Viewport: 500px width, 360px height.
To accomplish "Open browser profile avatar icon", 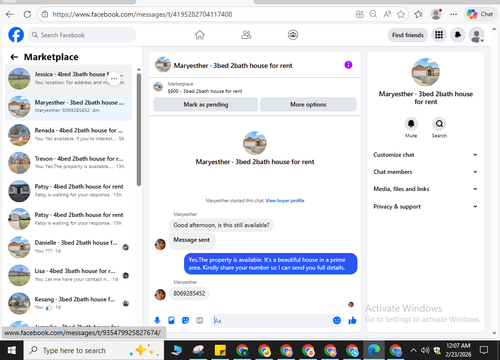I will click(436, 14).
